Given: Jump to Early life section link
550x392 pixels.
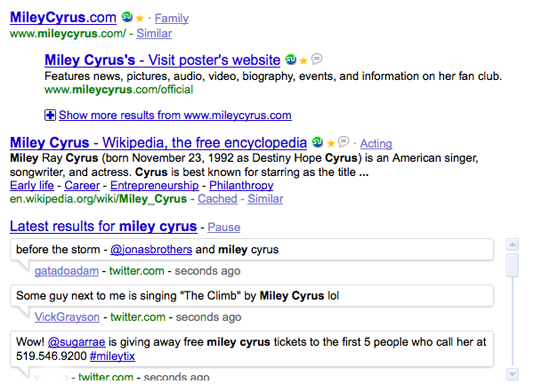Looking at the screenshot, I should (32, 185).
